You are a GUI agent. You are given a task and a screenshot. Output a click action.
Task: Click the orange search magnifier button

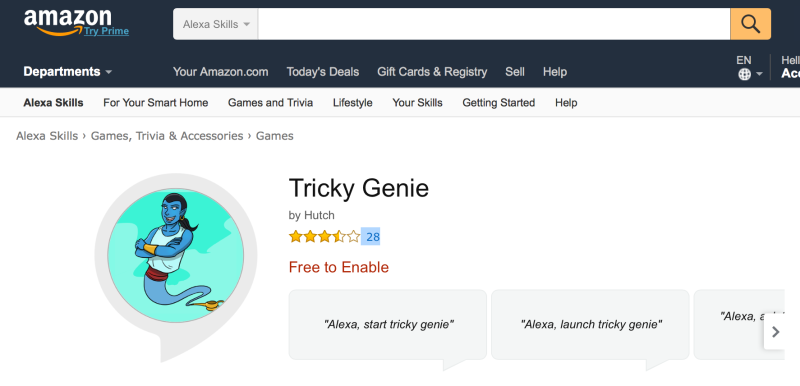point(751,24)
